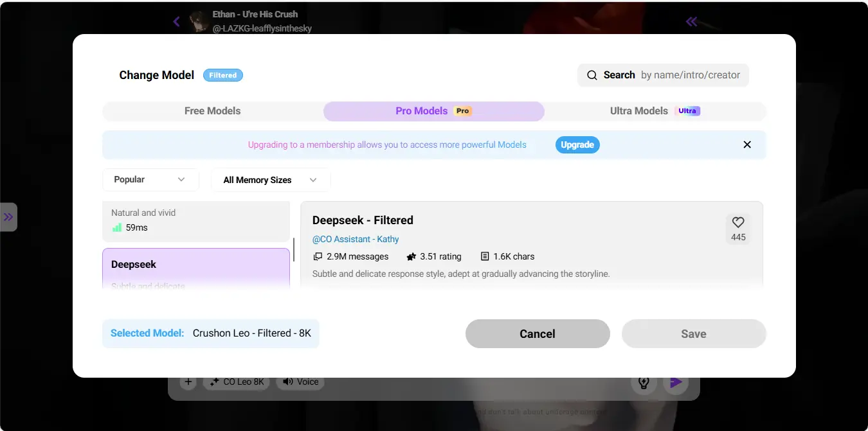Open the Popular sort dropdown
Image resolution: width=868 pixels, height=431 pixels.
pyautogui.click(x=150, y=180)
